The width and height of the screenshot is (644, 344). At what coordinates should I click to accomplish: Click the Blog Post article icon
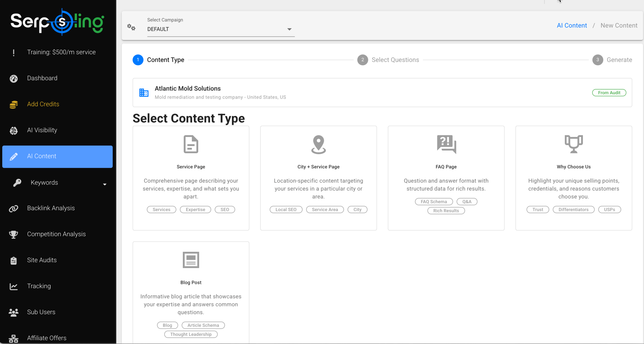coord(191,260)
